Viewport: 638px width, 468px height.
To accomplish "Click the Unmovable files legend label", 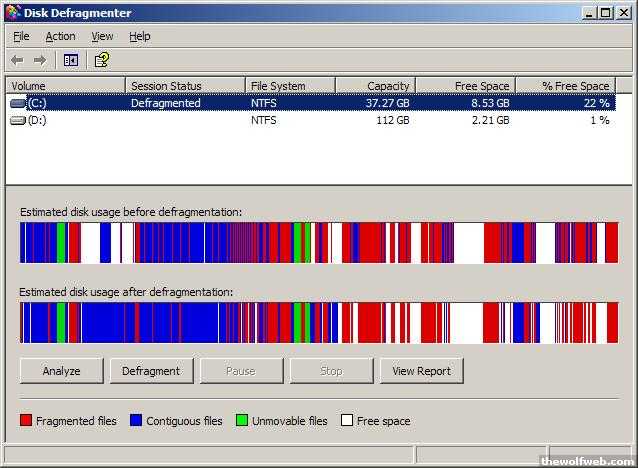I will click(x=290, y=421).
